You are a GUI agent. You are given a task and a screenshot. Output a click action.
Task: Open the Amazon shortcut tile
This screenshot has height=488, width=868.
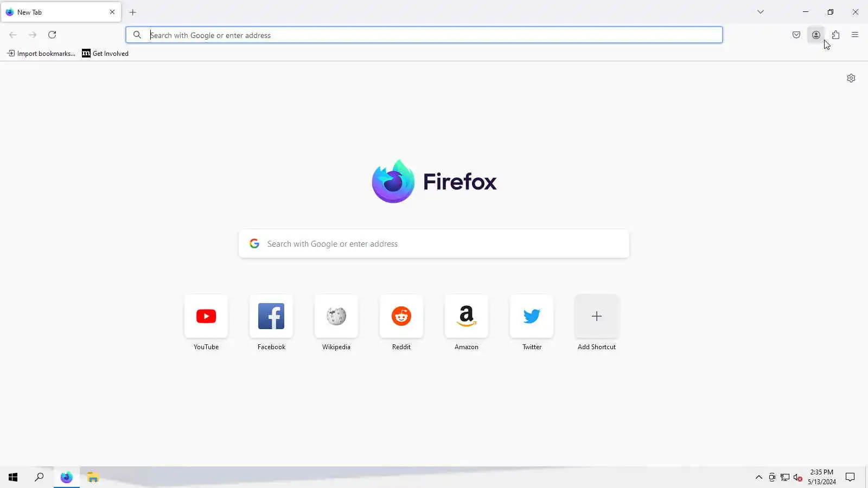click(467, 323)
